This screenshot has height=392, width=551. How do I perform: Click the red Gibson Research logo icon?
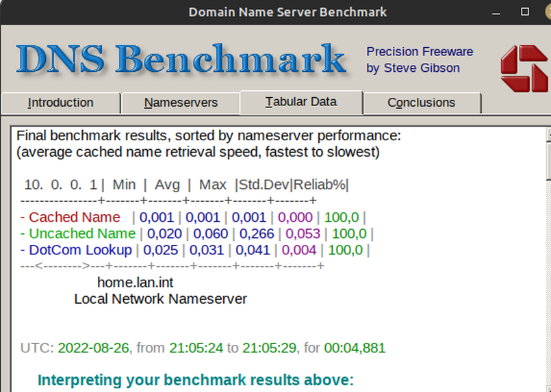pyautogui.click(x=524, y=68)
